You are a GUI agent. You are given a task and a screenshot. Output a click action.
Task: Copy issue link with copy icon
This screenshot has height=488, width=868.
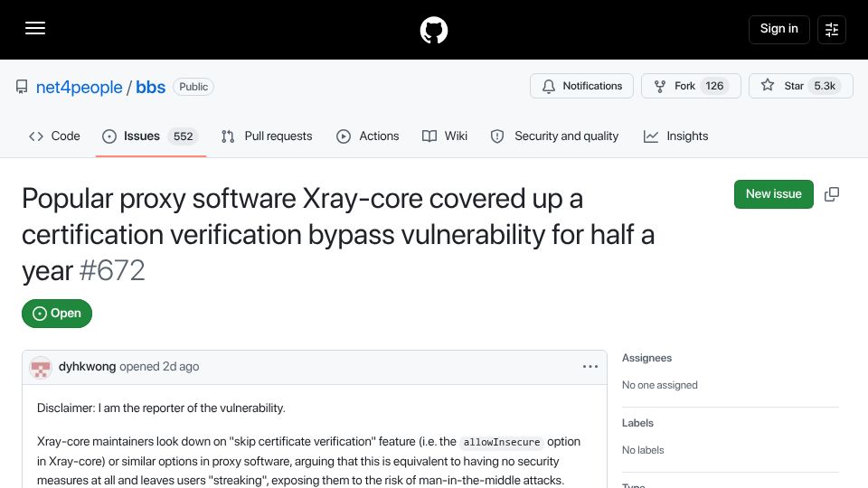pos(832,194)
